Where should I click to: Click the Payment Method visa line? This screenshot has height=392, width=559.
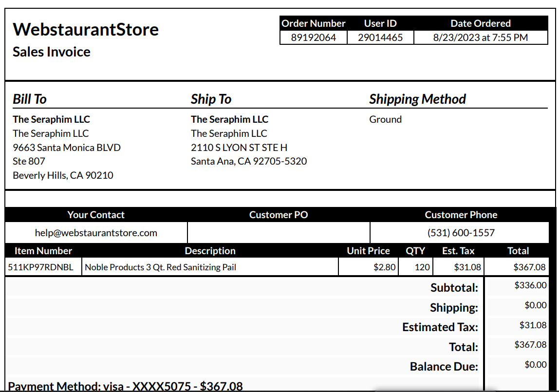(x=125, y=386)
